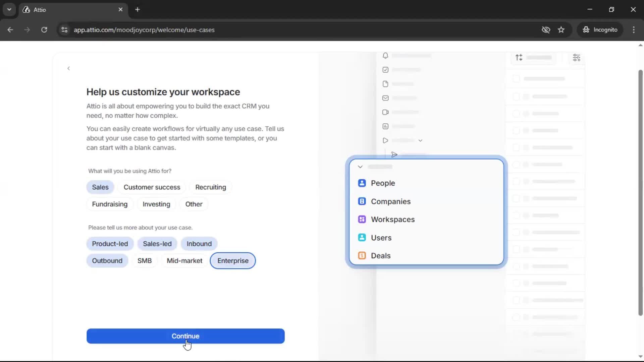Screen dimensions: 644x362
Task: Open the browser tab search dropdown
Action: [9, 9]
